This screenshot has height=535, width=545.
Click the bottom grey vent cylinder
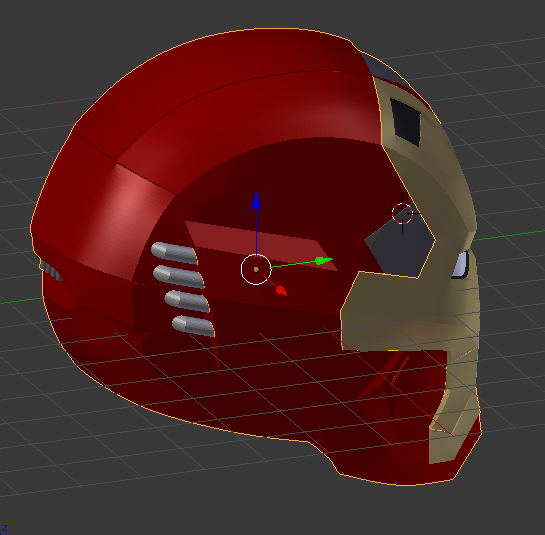(x=194, y=326)
